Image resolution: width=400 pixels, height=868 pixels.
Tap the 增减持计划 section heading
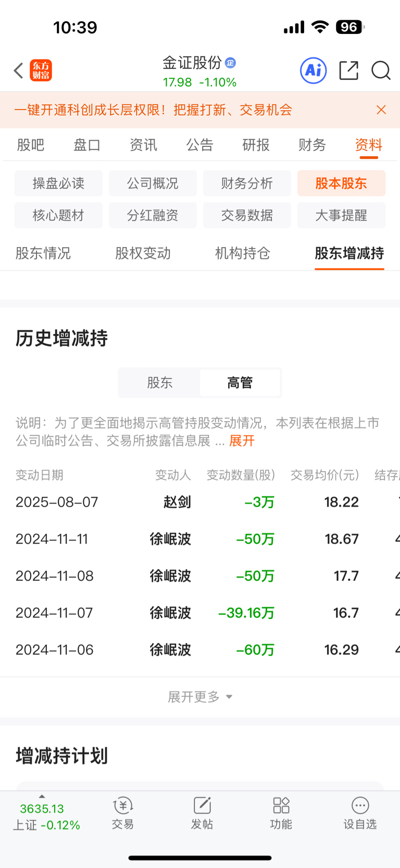(61, 756)
